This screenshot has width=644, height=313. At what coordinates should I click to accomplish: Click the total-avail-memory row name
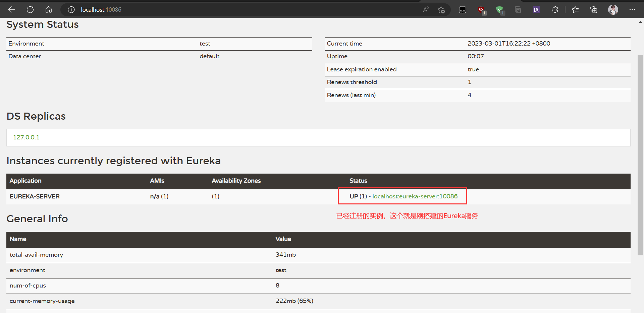[36, 255]
